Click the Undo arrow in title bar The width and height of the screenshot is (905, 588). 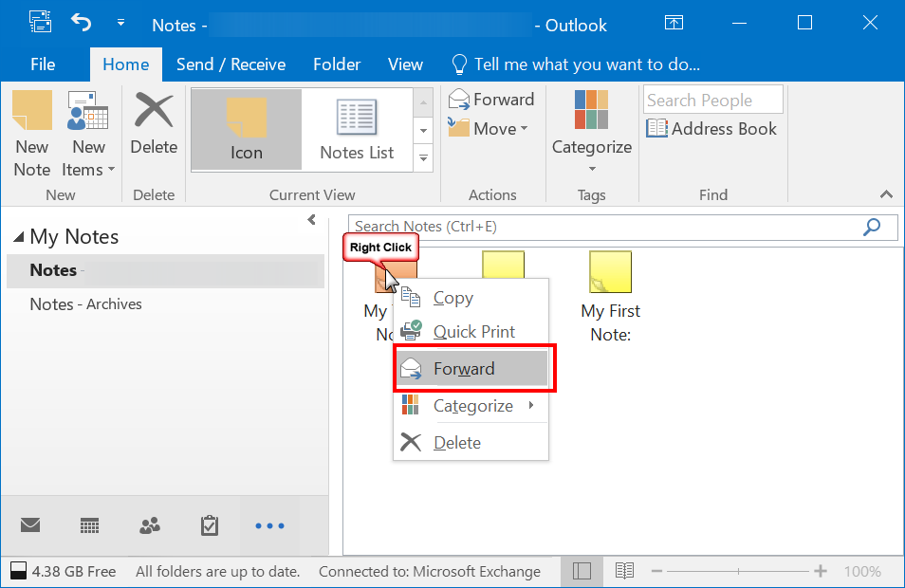pos(82,23)
